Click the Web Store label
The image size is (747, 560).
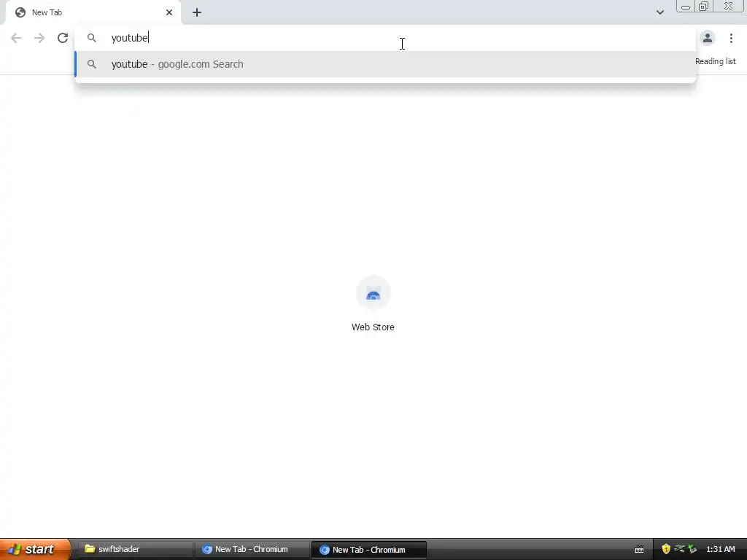pos(373,327)
